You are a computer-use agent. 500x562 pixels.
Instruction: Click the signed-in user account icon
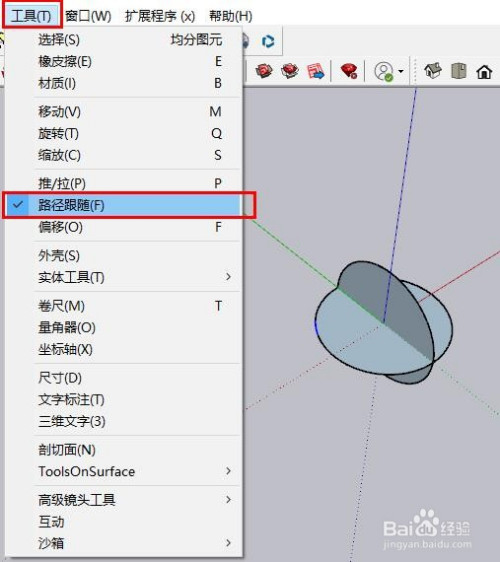pyautogui.click(x=384, y=71)
